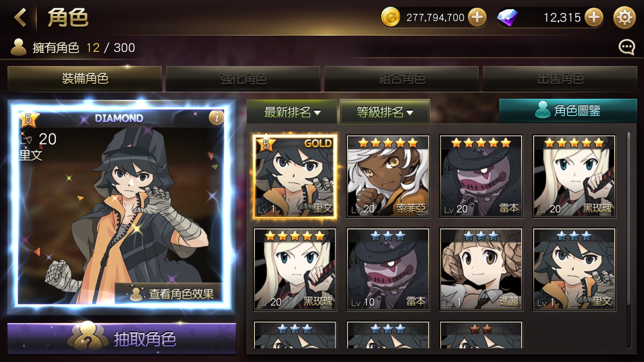This screenshot has width=644, height=362.
Task: Add gold using the plus beside 277,794,700
Action: coord(477,17)
